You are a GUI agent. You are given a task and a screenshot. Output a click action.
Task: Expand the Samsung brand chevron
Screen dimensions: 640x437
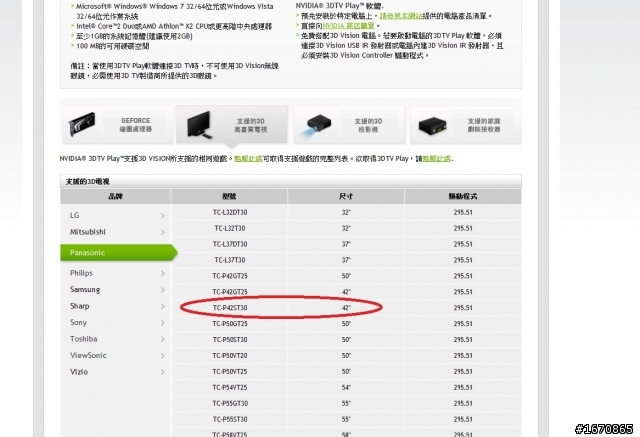click(162, 290)
